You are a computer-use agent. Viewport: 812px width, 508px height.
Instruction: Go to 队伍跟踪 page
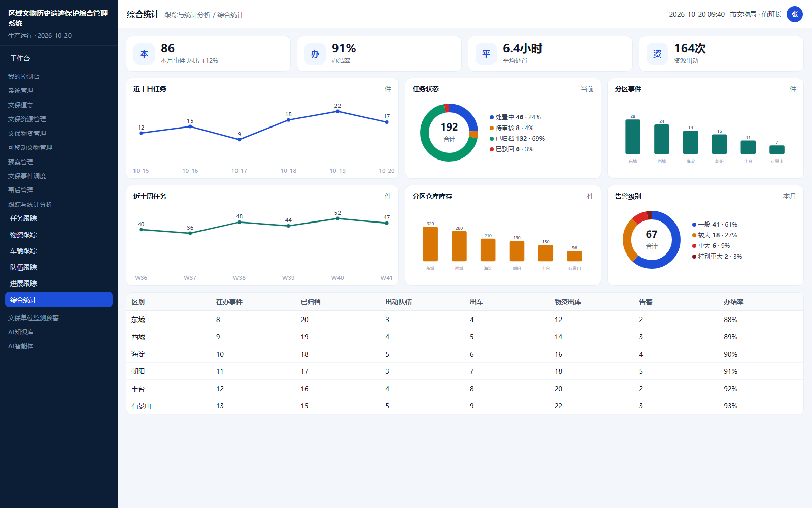(x=59, y=267)
